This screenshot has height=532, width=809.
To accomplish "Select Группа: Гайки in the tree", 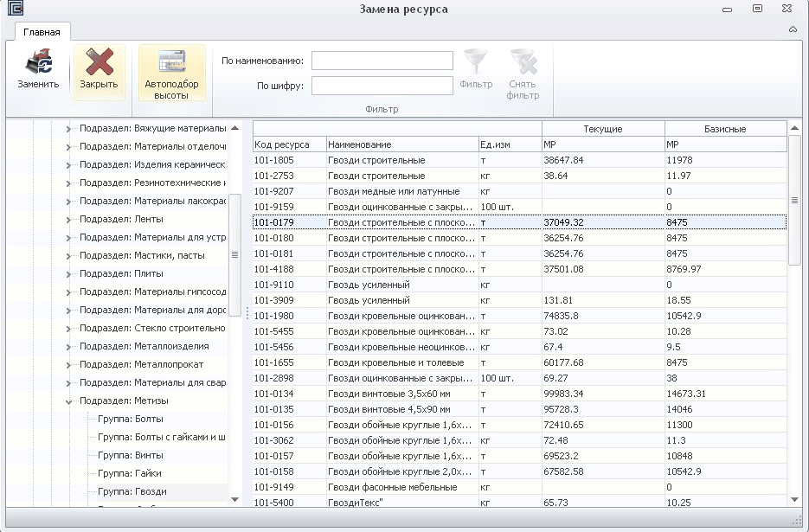I will [130, 474].
